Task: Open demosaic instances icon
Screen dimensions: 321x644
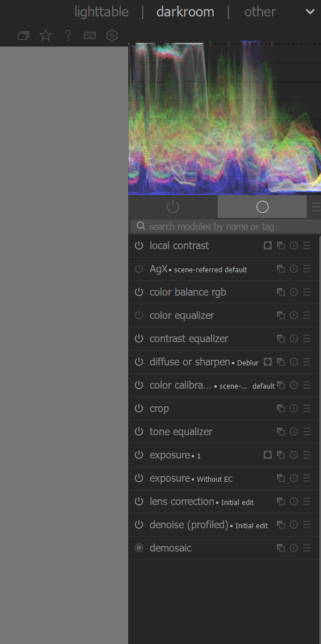Action: pyautogui.click(x=281, y=548)
